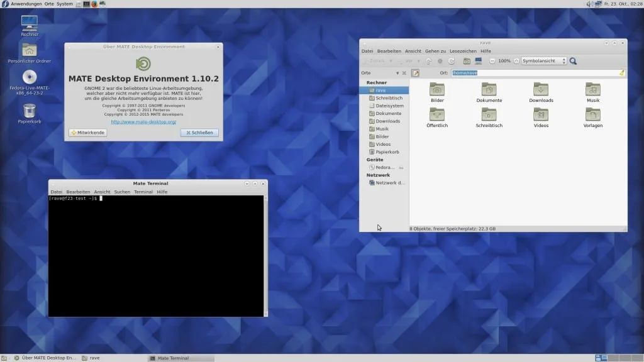Toggle text-based location bar edit button
Image resolution: width=644 pixels, height=362 pixels.
tap(416, 73)
